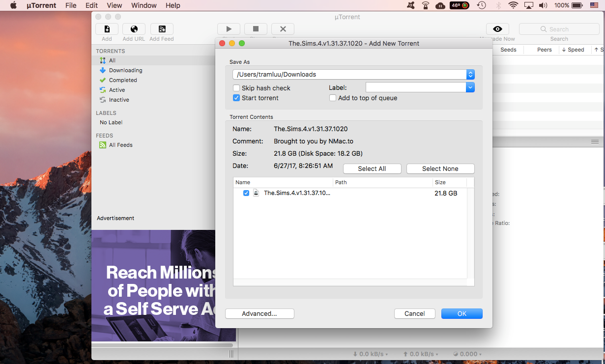Enable Skip hash check checkbox

point(236,88)
